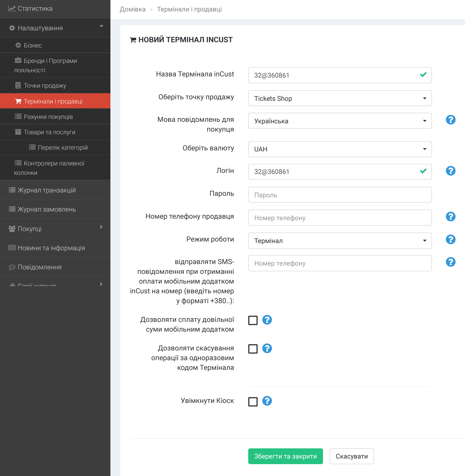Open help for allowing operation cancellation
465x476 pixels.
pyautogui.click(x=267, y=348)
